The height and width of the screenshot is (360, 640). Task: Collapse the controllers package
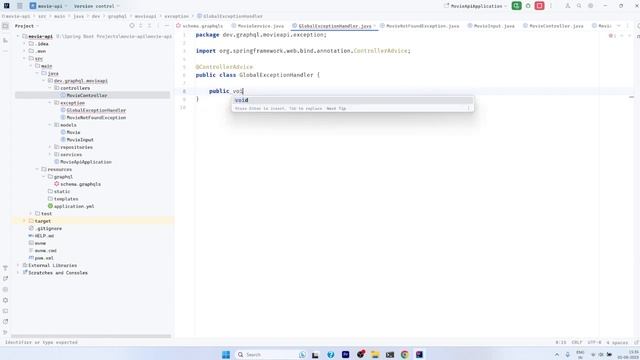(x=50, y=88)
